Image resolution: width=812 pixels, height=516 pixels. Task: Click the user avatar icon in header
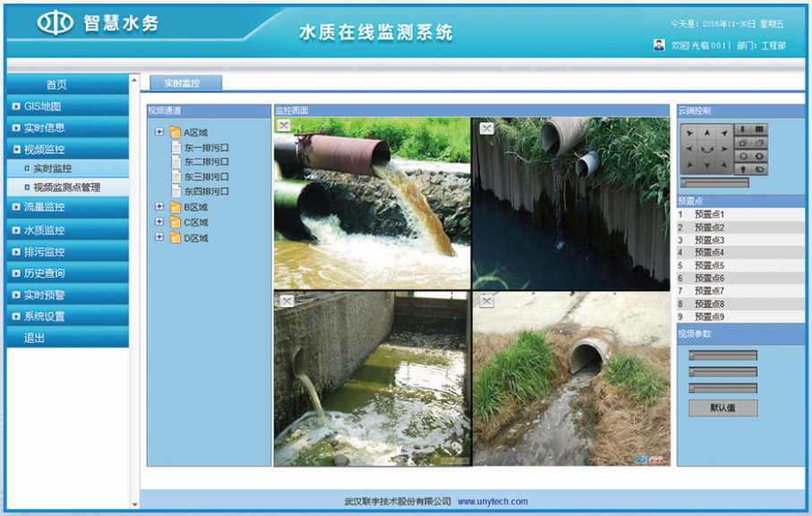click(660, 45)
